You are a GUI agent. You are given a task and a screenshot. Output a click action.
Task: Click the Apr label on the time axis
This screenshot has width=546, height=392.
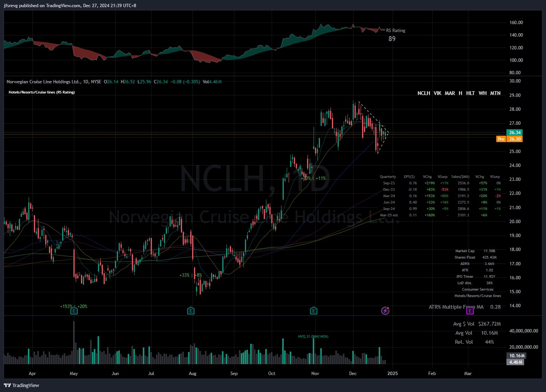click(x=32, y=374)
